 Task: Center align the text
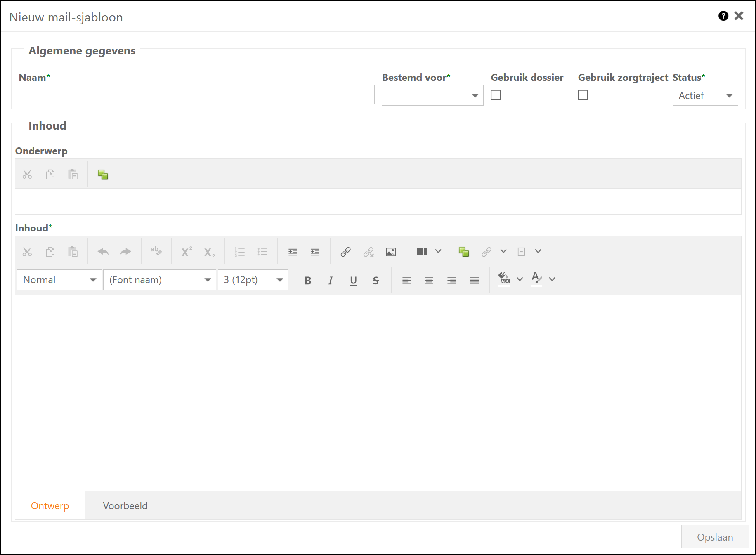(x=429, y=281)
